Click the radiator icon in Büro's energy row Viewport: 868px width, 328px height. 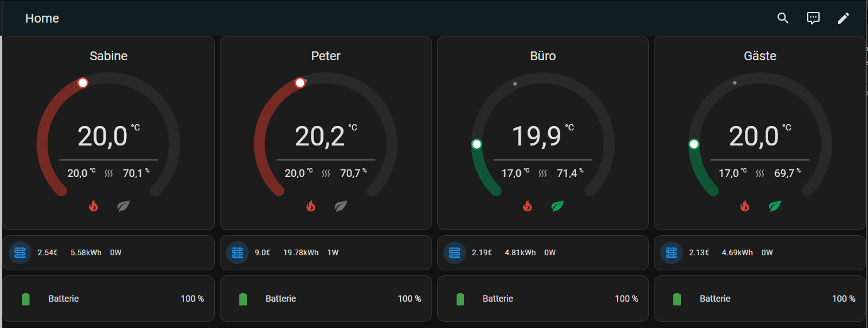[x=455, y=253]
